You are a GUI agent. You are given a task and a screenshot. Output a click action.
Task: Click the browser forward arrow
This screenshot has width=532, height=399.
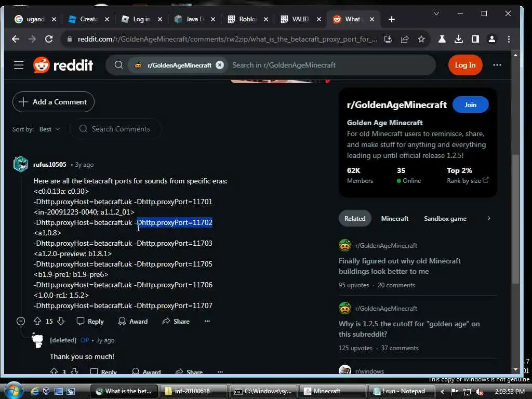point(32,39)
